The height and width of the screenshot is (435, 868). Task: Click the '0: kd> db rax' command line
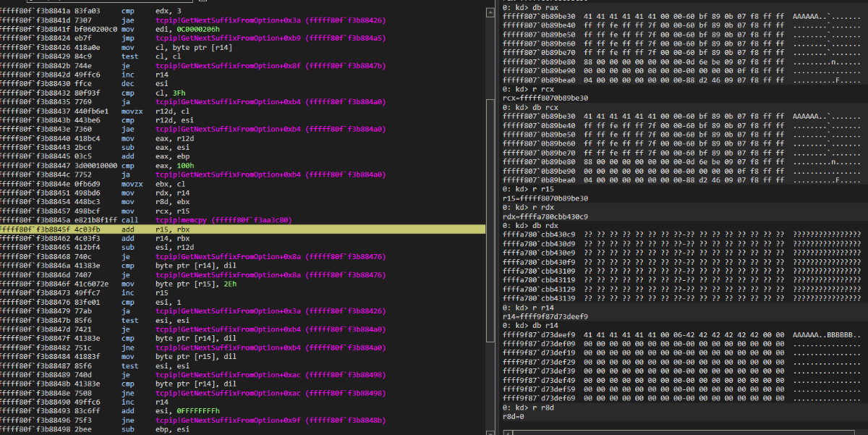coord(529,7)
